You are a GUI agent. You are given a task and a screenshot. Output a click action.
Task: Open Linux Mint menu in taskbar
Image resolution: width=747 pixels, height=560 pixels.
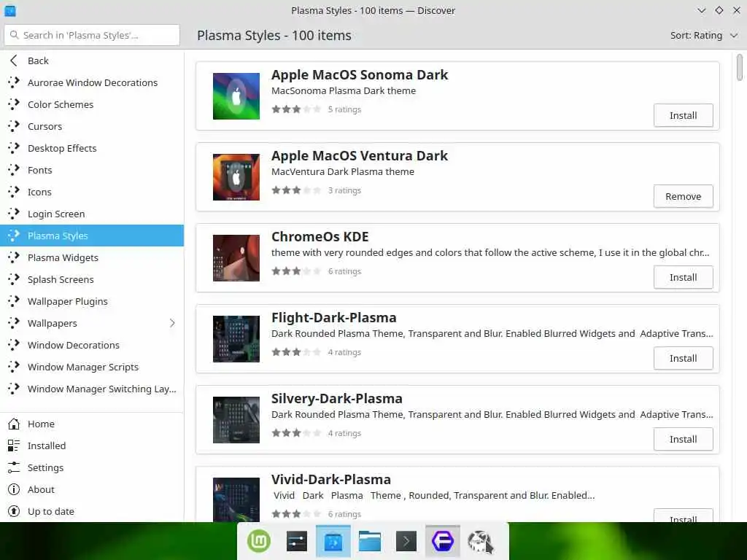click(259, 541)
